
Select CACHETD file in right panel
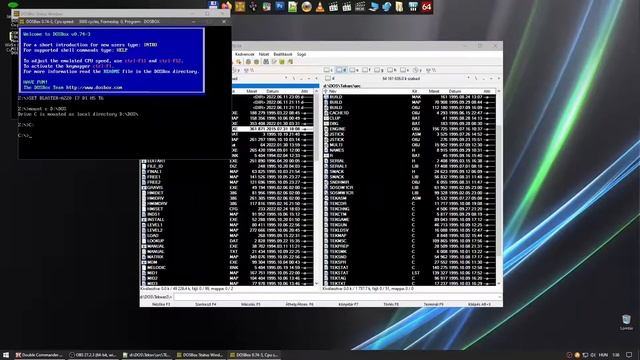tap(409, 113)
